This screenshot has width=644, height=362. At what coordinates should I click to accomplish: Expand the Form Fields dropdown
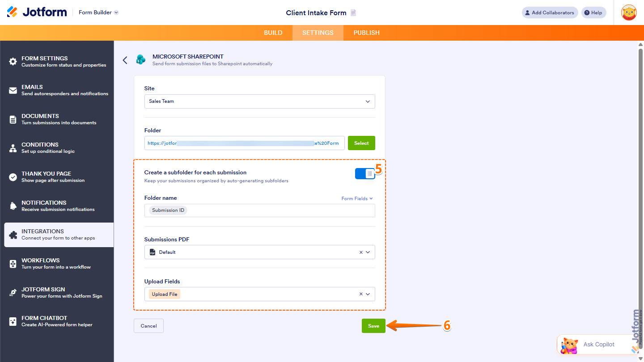tap(356, 198)
